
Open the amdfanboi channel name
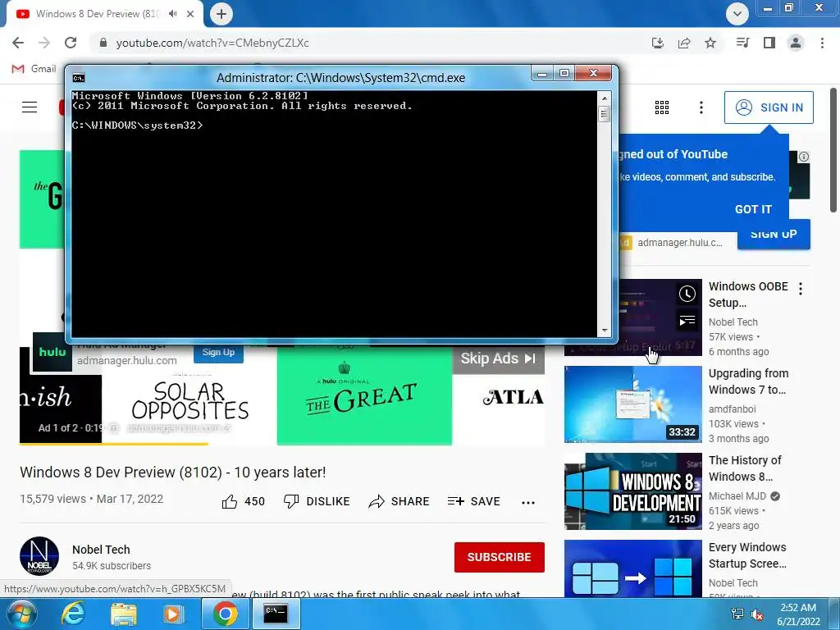coord(733,409)
